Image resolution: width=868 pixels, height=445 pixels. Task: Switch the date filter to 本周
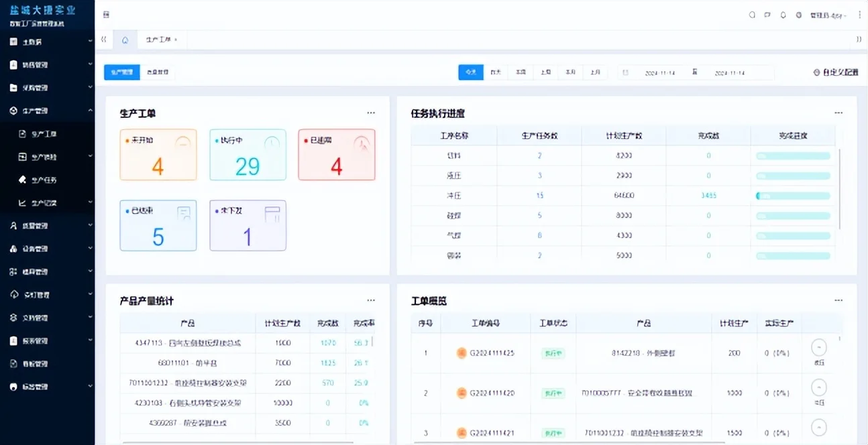coord(521,72)
